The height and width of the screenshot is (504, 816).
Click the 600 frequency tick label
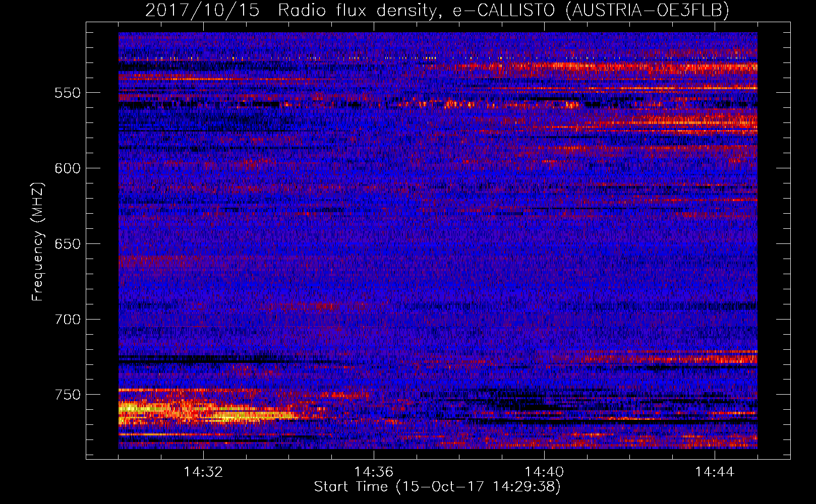(x=68, y=168)
